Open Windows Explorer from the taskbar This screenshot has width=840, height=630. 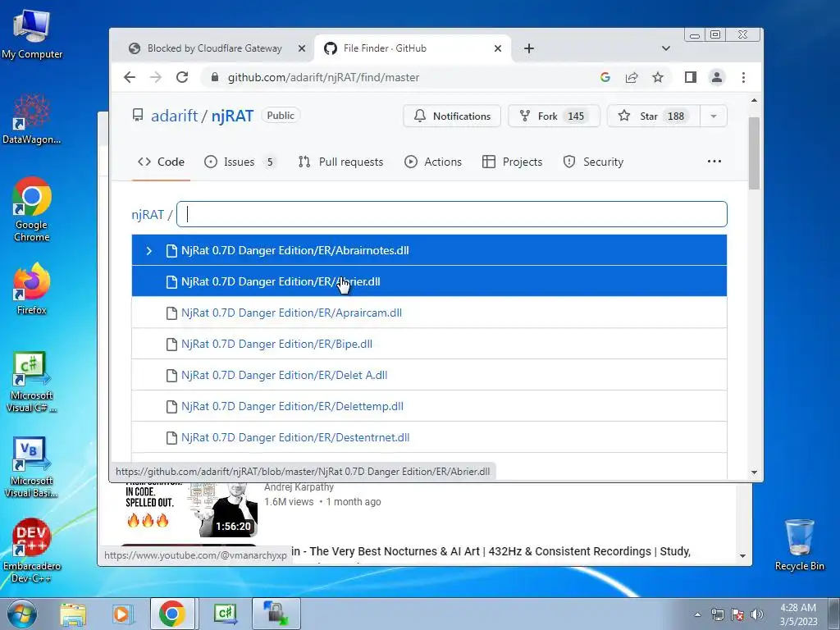pos(73,614)
